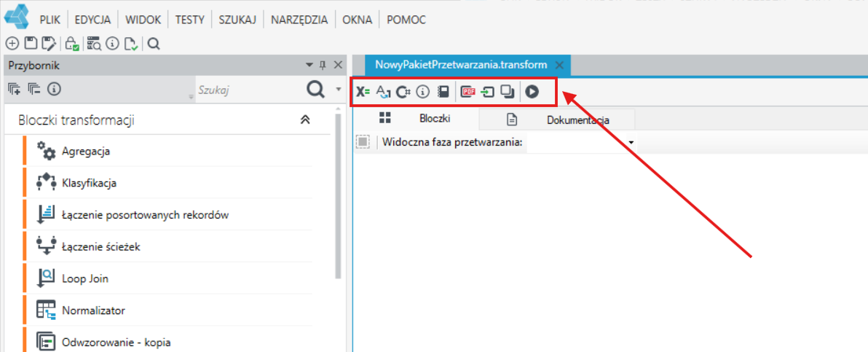Click the X= variables icon
Screen dimensions: 868x352
[363, 92]
